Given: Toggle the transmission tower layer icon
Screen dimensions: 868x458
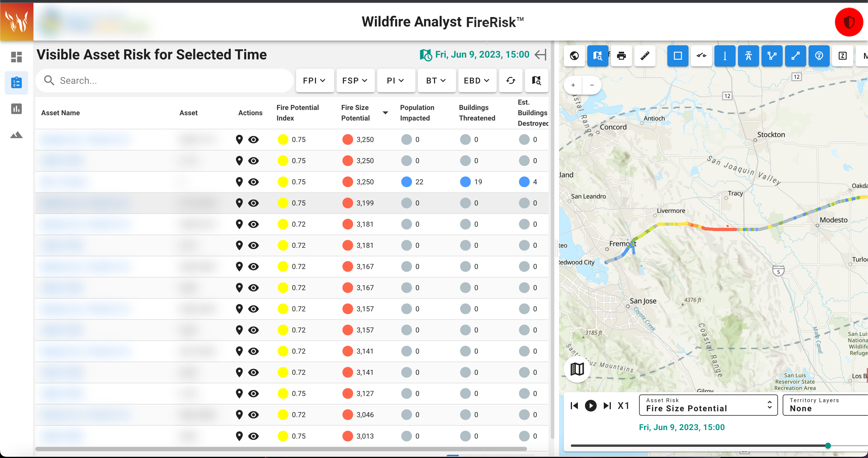Looking at the screenshot, I should click(748, 56).
